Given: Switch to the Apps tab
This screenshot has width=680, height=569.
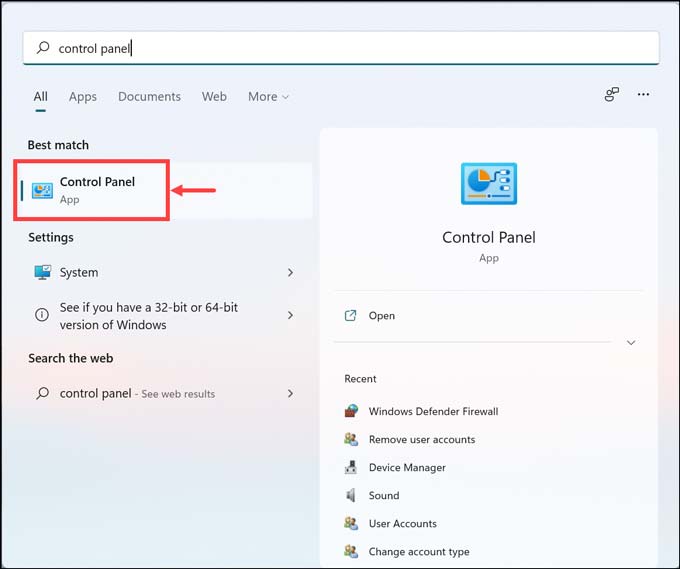Looking at the screenshot, I should click(83, 97).
